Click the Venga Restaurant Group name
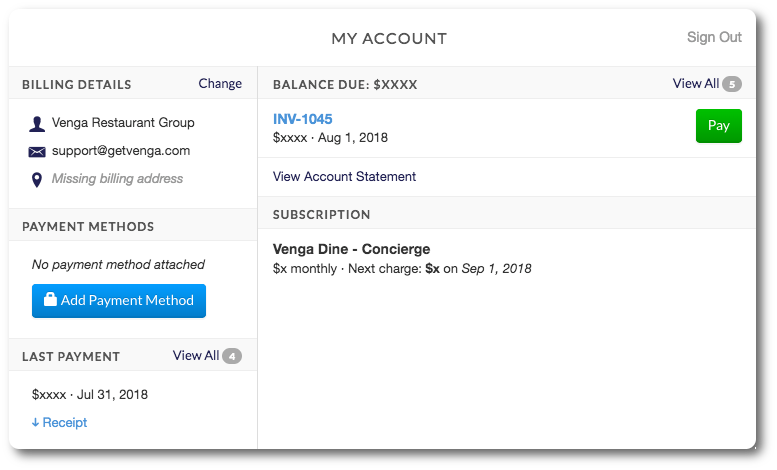 click(x=123, y=122)
